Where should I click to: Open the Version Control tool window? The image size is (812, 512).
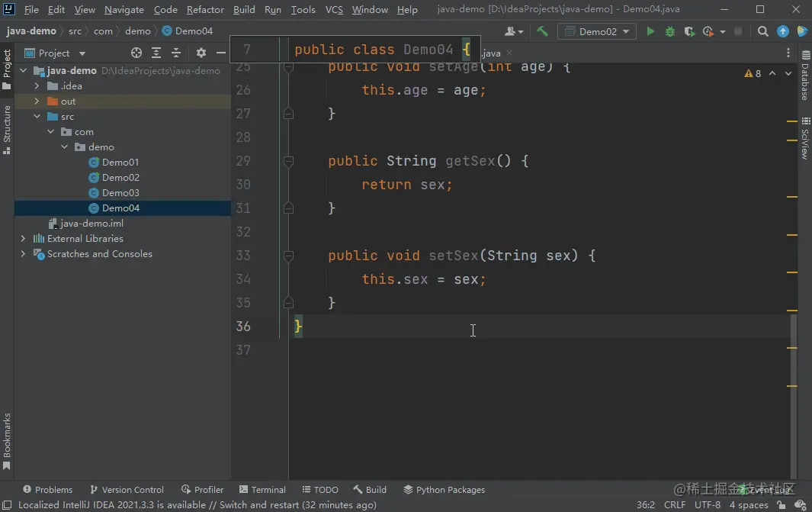point(127,490)
